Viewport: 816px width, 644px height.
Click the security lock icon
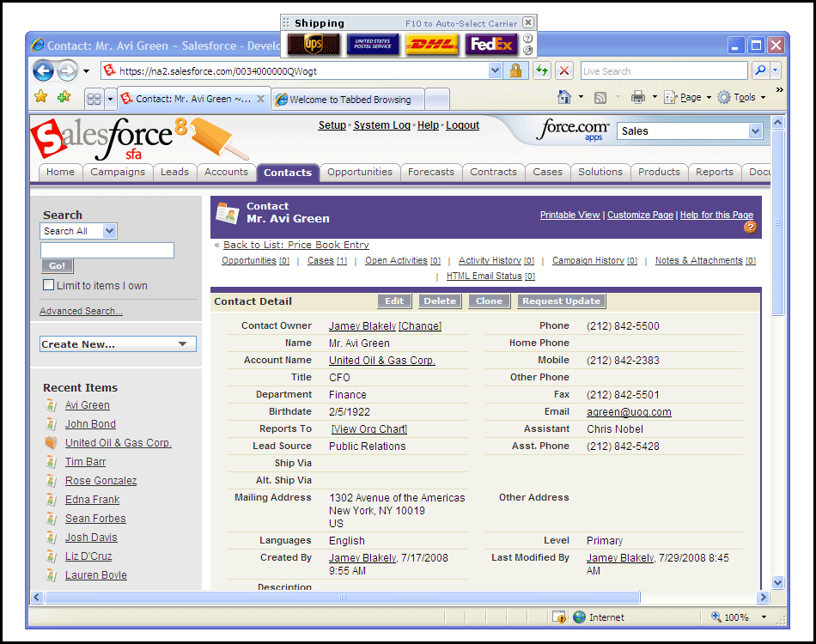[515, 70]
